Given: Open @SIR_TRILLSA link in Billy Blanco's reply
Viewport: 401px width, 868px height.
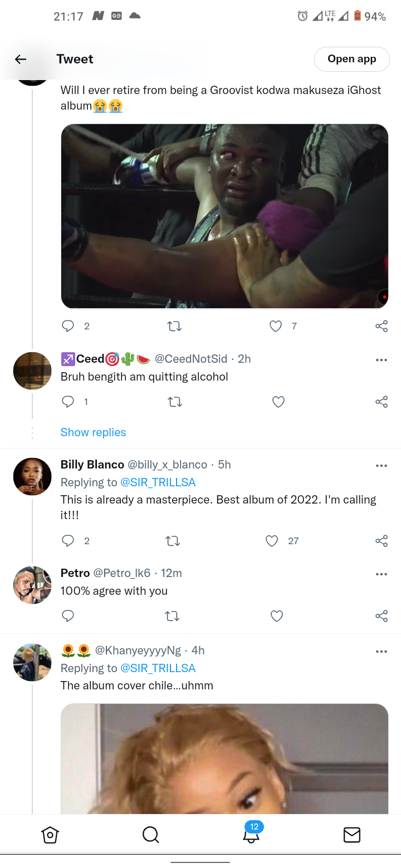Looking at the screenshot, I should [158, 482].
